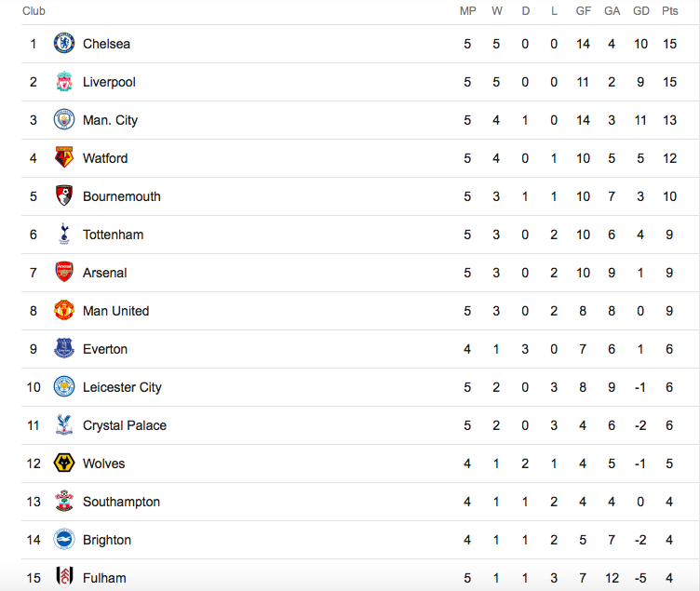Select the Man United crest icon
This screenshot has height=591, width=700.
tap(64, 310)
